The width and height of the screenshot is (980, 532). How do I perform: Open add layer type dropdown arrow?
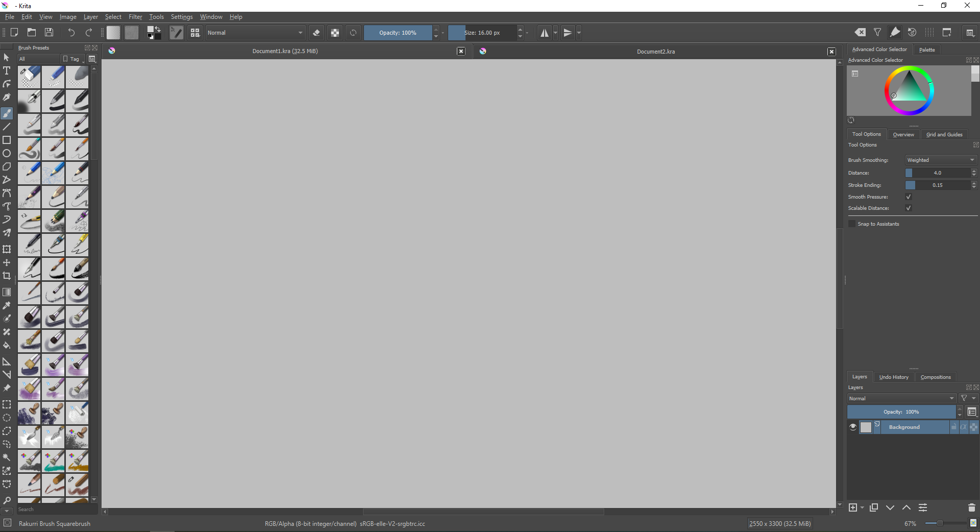(862, 507)
